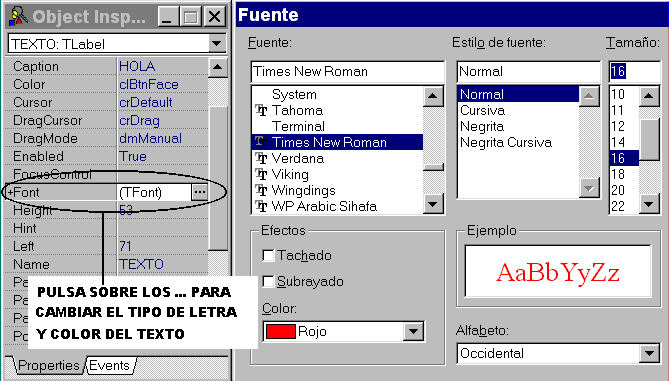The width and height of the screenshot is (669, 381).
Task: Open the TEXTO: TLabel component dropdown
Action: (x=216, y=44)
